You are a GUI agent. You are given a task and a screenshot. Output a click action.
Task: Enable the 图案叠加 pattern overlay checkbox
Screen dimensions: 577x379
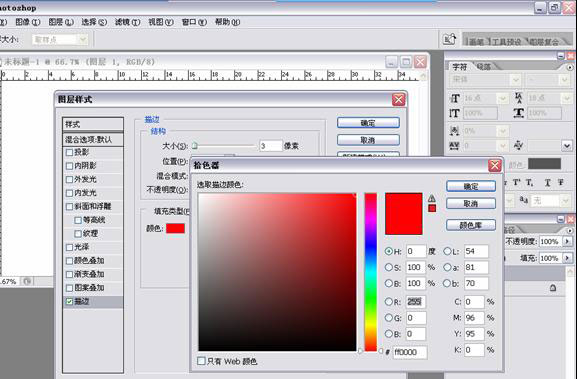tap(69, 288)
